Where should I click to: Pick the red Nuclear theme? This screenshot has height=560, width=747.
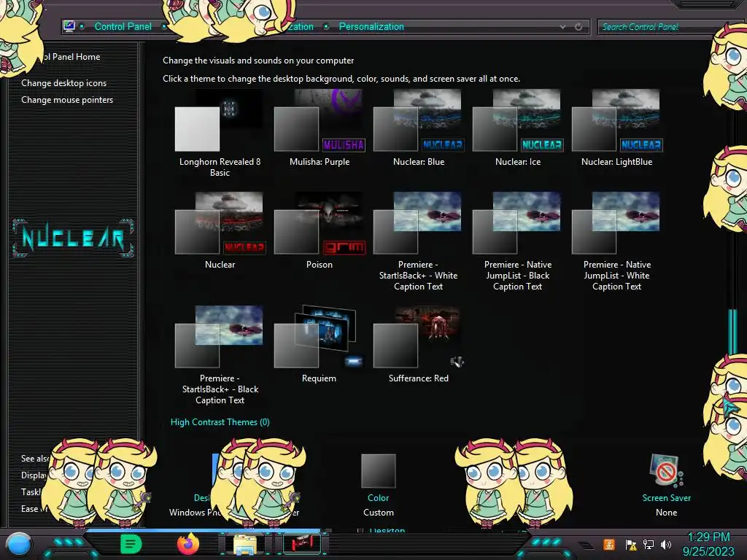point(220,231)
